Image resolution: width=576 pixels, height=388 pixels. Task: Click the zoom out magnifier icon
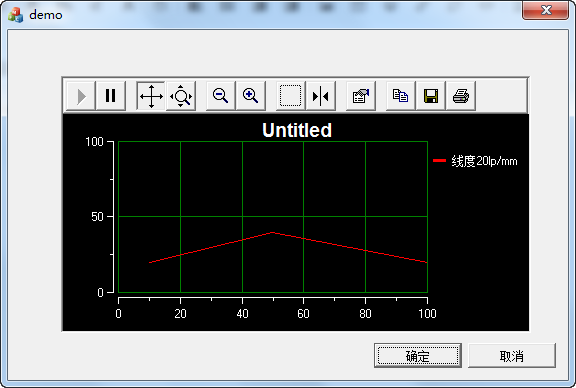221,96
